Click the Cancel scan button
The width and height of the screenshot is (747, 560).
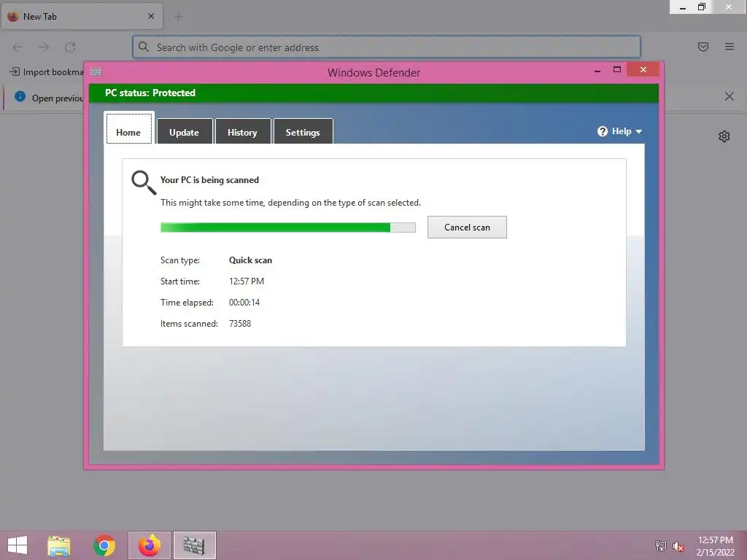coord(467,227)
